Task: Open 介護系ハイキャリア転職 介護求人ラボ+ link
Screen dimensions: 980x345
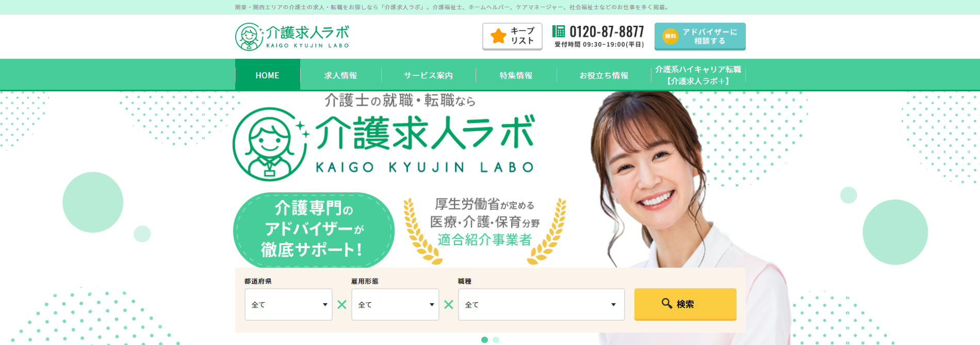Action: [698, 75]
